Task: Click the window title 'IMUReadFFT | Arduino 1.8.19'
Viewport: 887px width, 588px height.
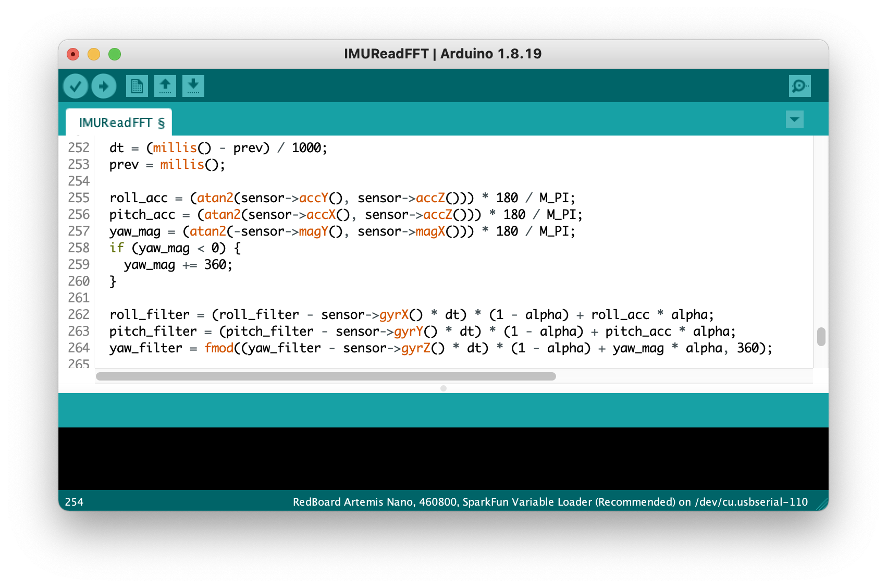Action: 443,54
